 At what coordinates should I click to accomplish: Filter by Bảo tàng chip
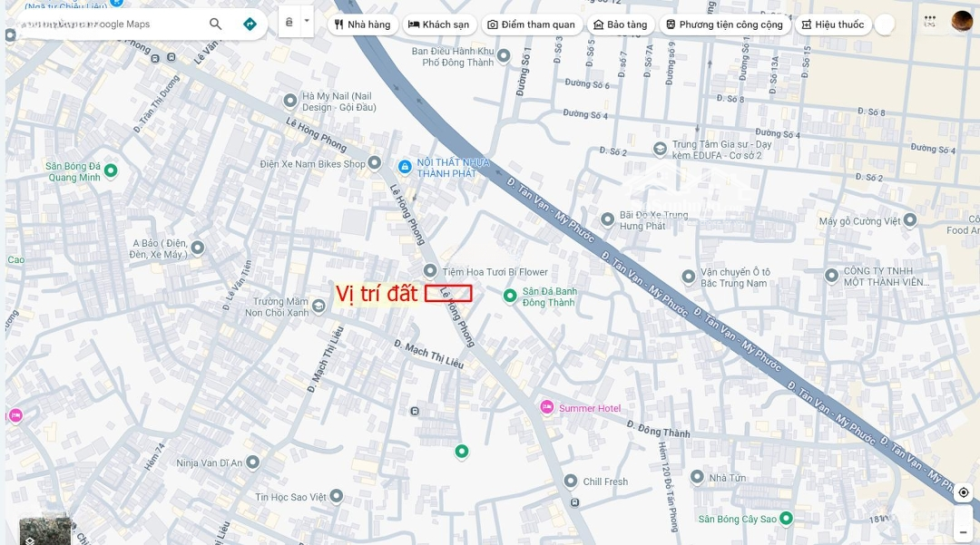coord(620,24)
